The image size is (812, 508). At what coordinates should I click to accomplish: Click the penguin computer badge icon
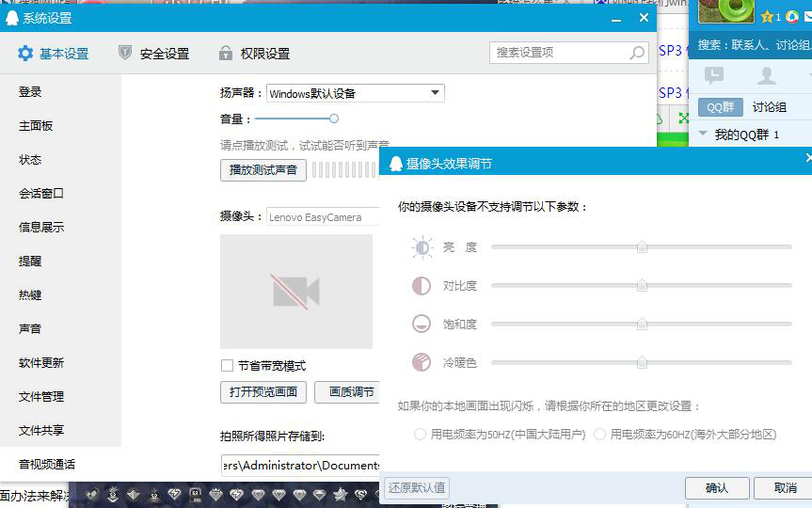(195, 495)
